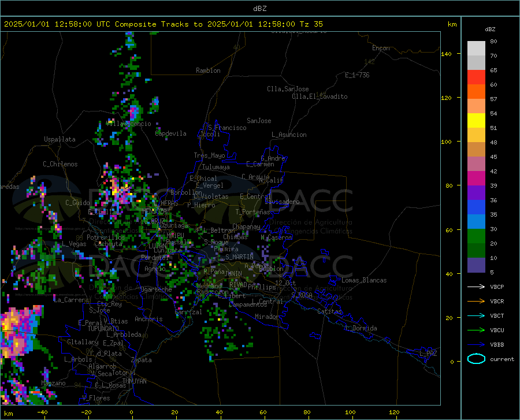
Task: Click the L_PAZ place label
Action: [428, 353]
